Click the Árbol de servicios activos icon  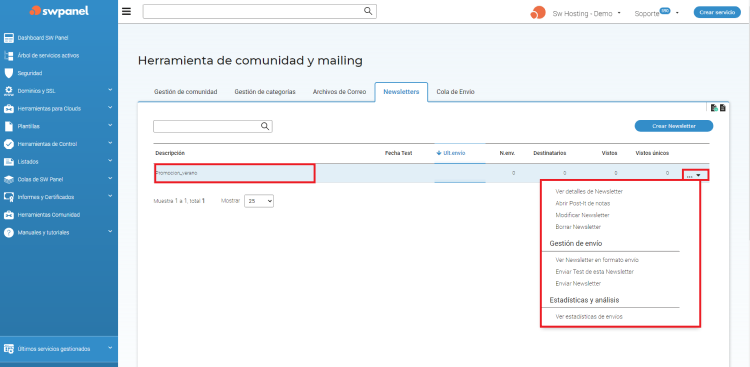tap(8, 56)
